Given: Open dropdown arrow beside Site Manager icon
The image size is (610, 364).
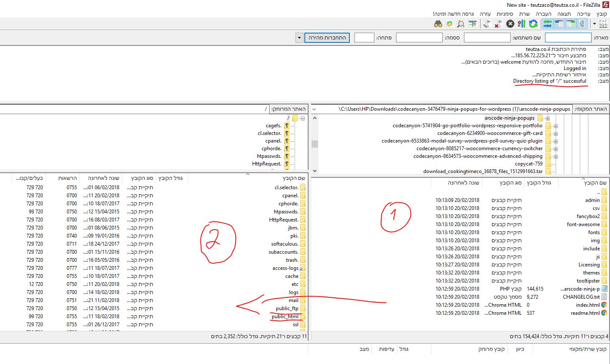Looking at the screenshot, I should tap(594, 24).
